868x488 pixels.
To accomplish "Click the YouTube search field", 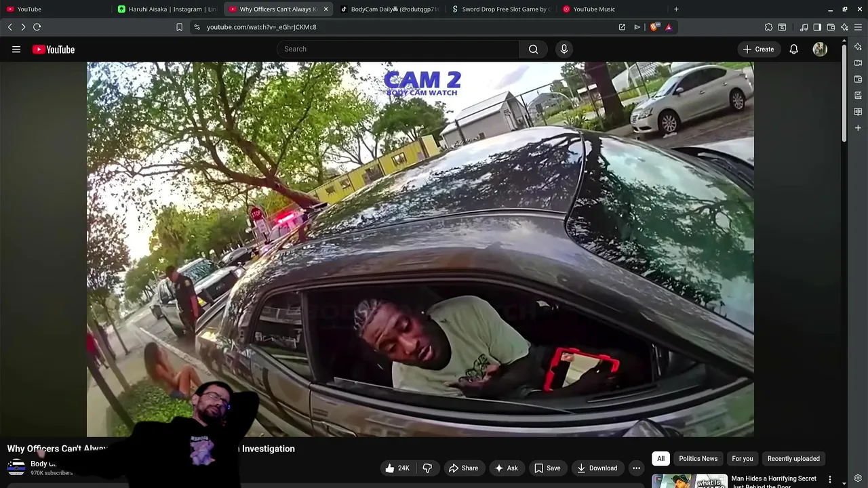I will 398,49.
